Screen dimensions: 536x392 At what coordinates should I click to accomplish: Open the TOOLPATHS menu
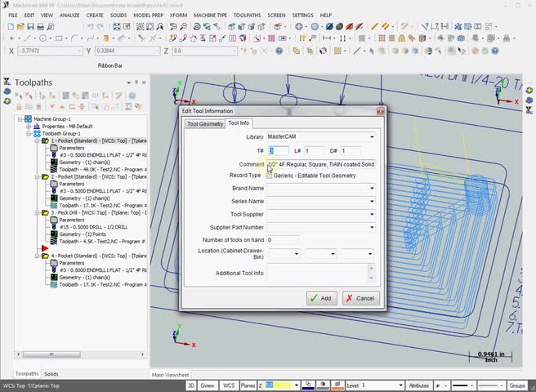247,16
